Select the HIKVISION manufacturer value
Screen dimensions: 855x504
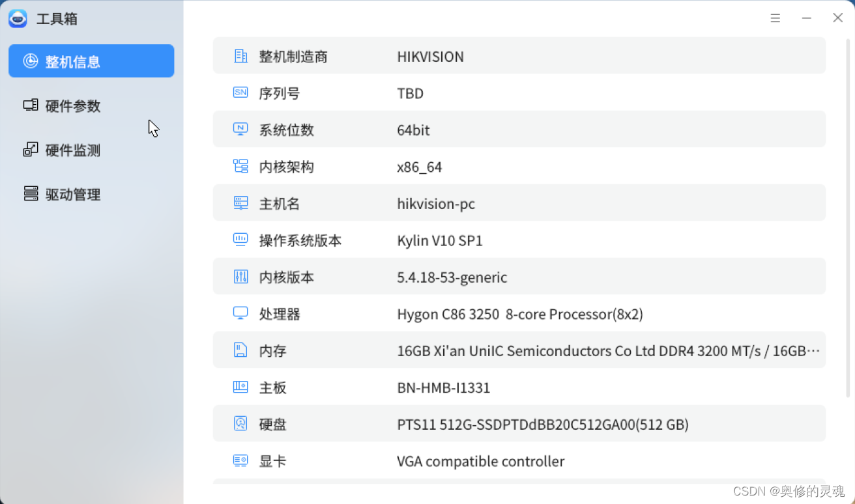[430, 57]
